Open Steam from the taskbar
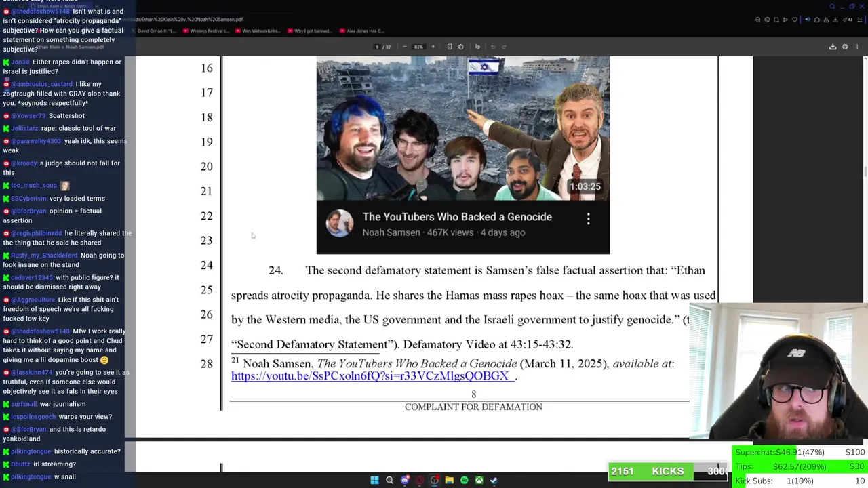Viewport: 868px width, 488px height. pos(494,481)
